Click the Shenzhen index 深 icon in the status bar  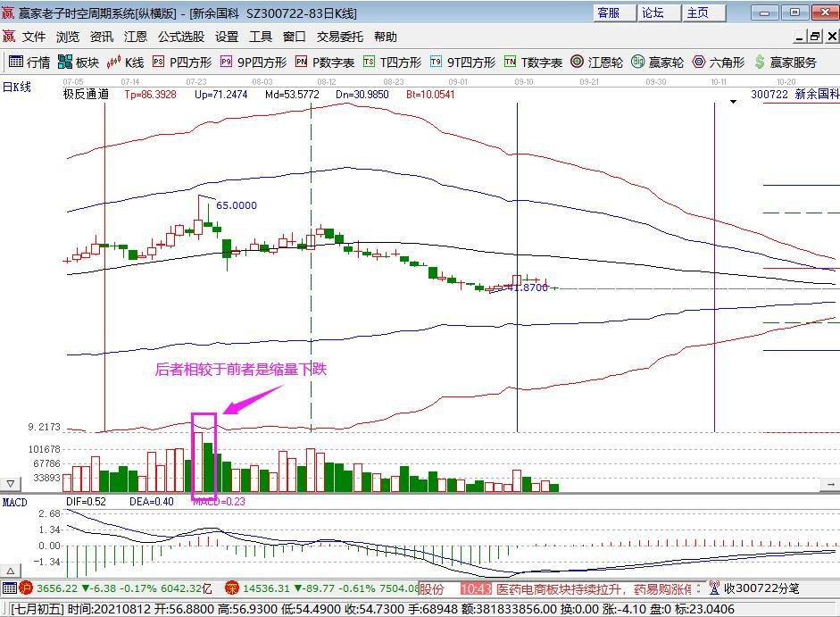click(x=231, y=588)
